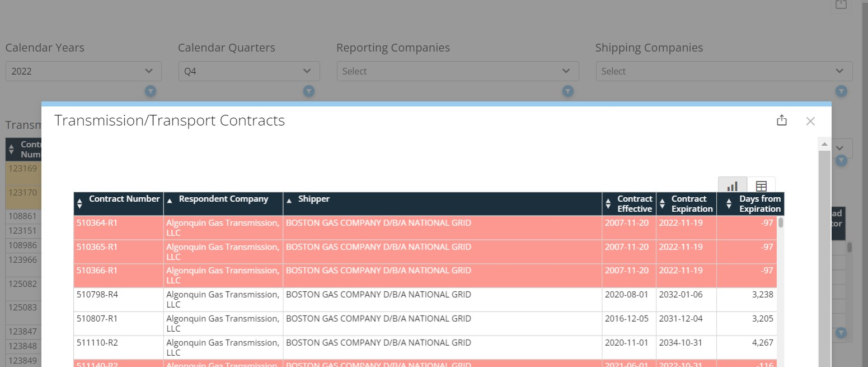The height and width of the screenshot is (367, 868).
Task: Click expiration date 2032-01-06
Action: click(x=681, y=295)
